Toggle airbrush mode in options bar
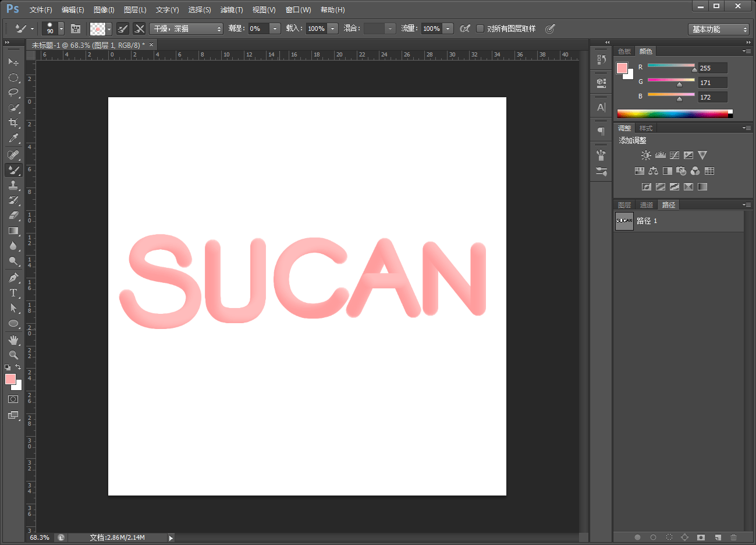Screen dimensions: 756x545 464,29
